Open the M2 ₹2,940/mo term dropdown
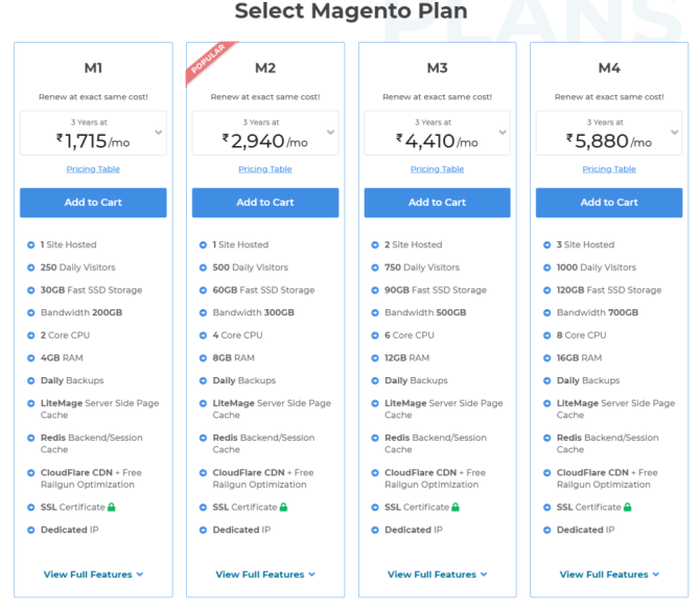 point(265,133)
